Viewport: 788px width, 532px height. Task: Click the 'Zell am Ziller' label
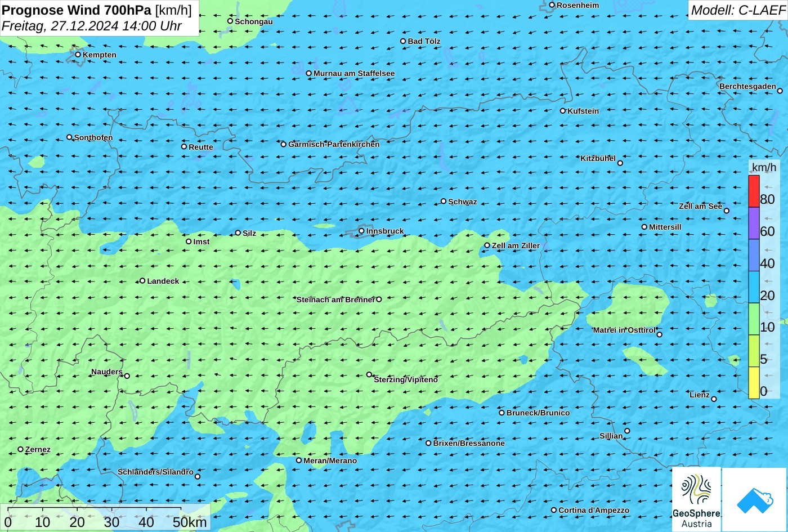516,245
